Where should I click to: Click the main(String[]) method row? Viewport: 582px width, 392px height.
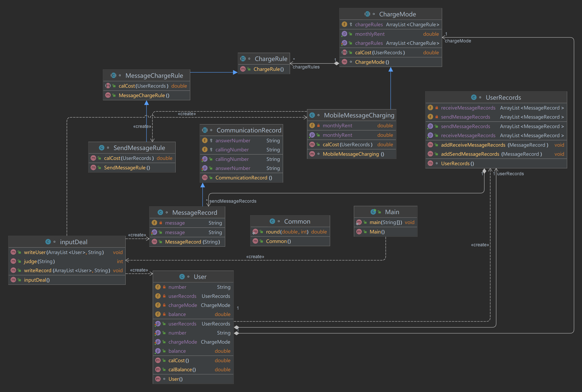[x=386, y=222]
